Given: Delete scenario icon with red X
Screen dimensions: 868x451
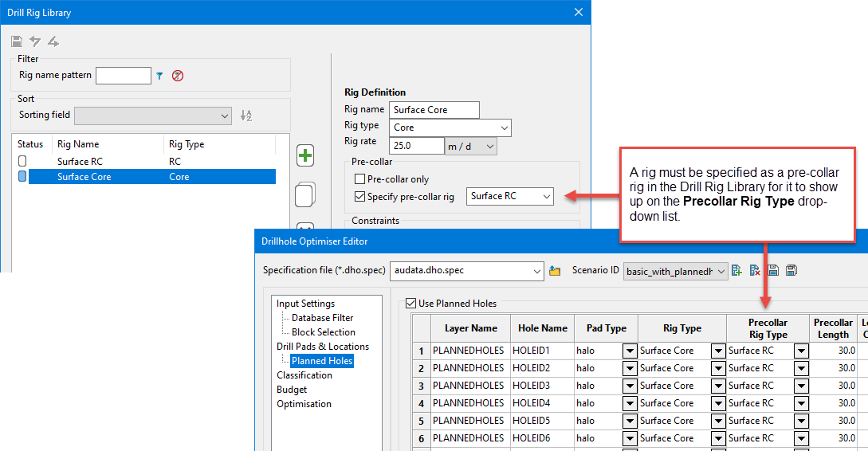Looking at the screenshot, I should click(x=755, y=271).
